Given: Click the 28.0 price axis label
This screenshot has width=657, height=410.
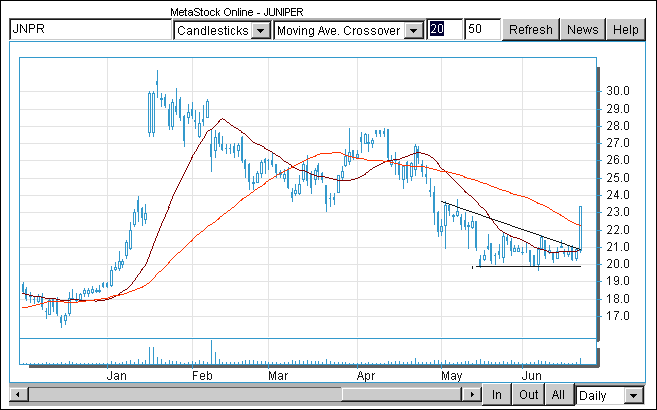Looking at the screenshot, I should [x=618, y=126].
